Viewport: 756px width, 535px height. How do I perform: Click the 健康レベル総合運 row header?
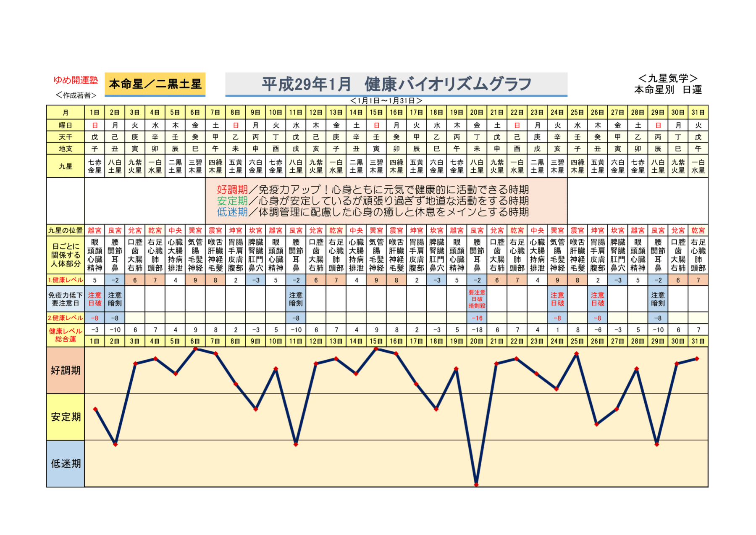[66, 335]
